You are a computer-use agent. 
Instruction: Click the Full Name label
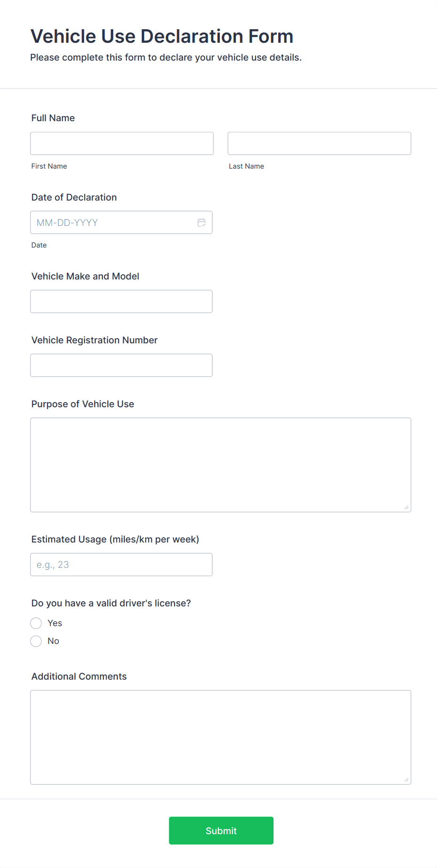[53, 118]
